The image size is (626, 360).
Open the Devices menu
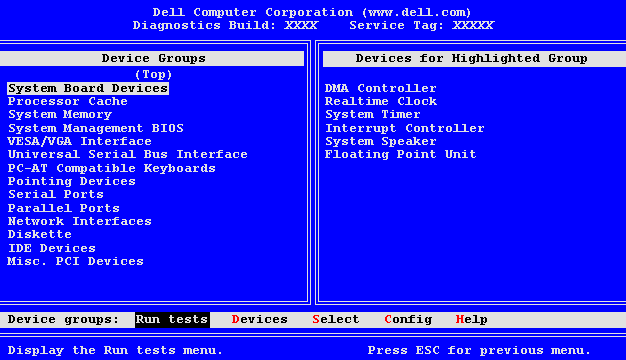click(x=260, y=320)
